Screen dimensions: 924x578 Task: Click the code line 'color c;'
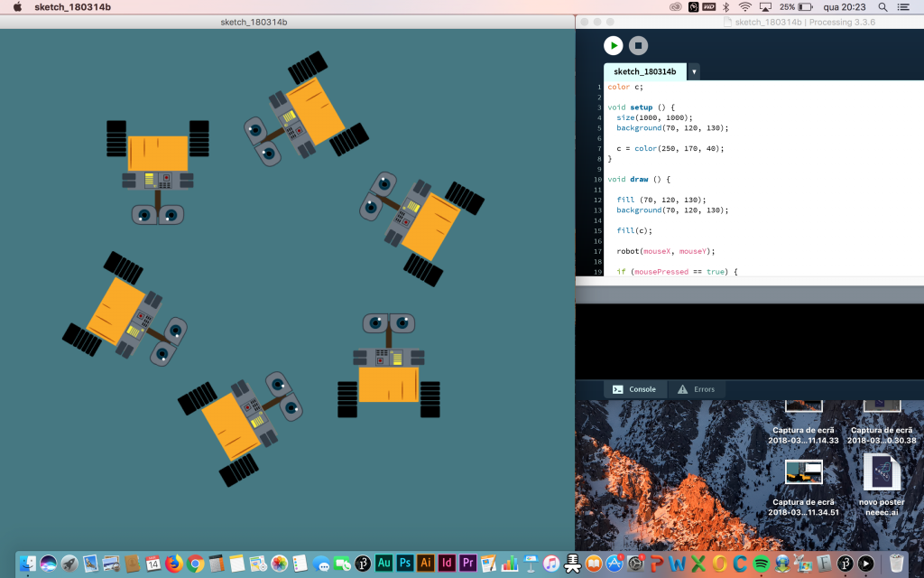tap(625, 87)
